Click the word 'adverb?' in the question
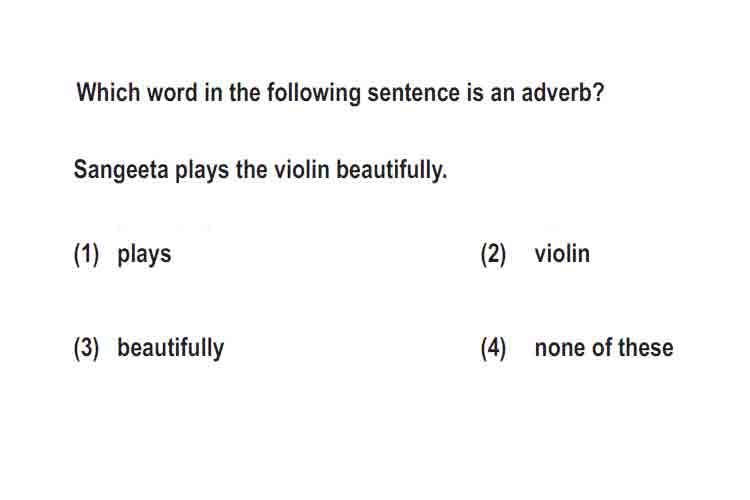 (x=562, y=92)
